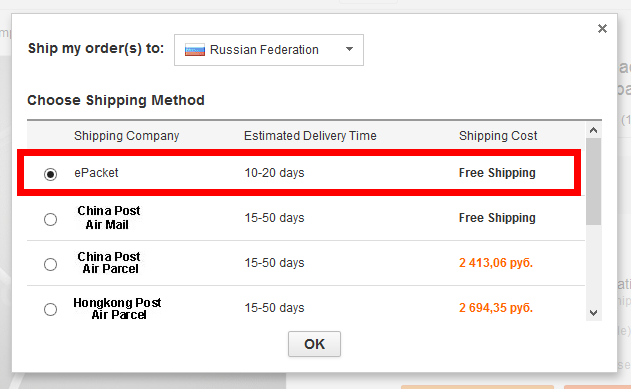This screenshot has width=631, height=389.
Task: Choose China Post Air Mail radio button
Action: click(x=50, y=219)
